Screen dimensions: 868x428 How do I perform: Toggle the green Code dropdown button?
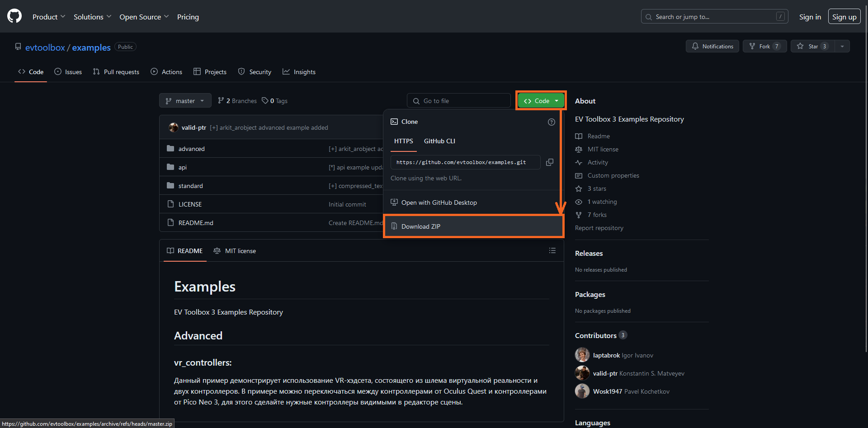click(x=541, y=101)
